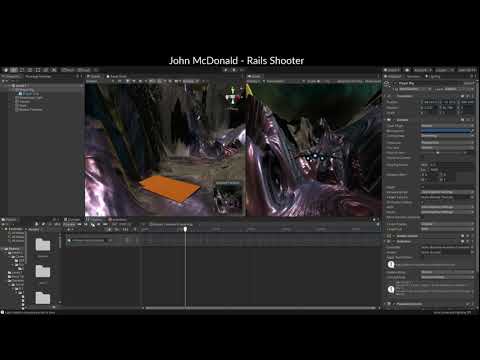Image resolution: width=480 pixels, height=360 pixels.
Task: Click the Camera Depth input field
Action: pos(447,187)
